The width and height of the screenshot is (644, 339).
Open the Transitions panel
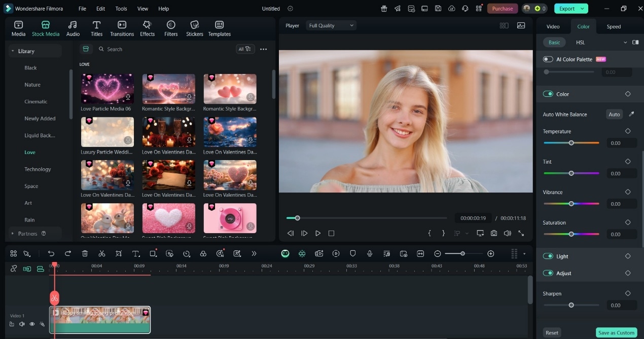pyautogui.click(x=122, y=28)
